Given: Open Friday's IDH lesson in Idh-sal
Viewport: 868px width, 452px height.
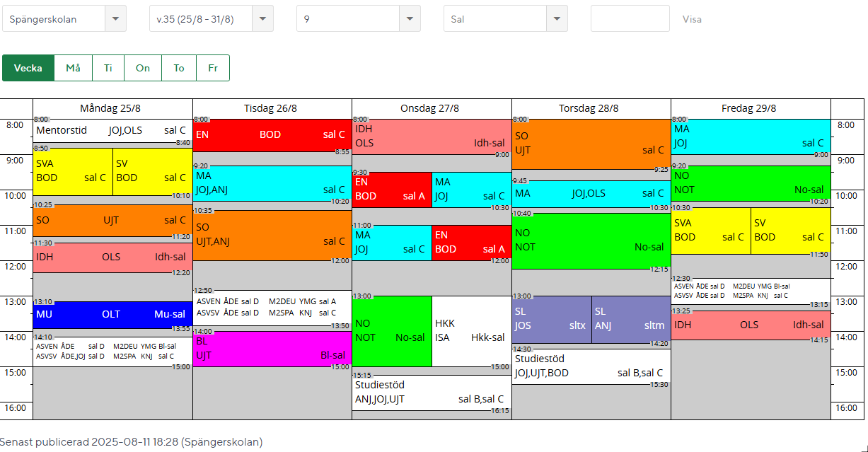Looking at the screenshot, I should pos(750,325).
